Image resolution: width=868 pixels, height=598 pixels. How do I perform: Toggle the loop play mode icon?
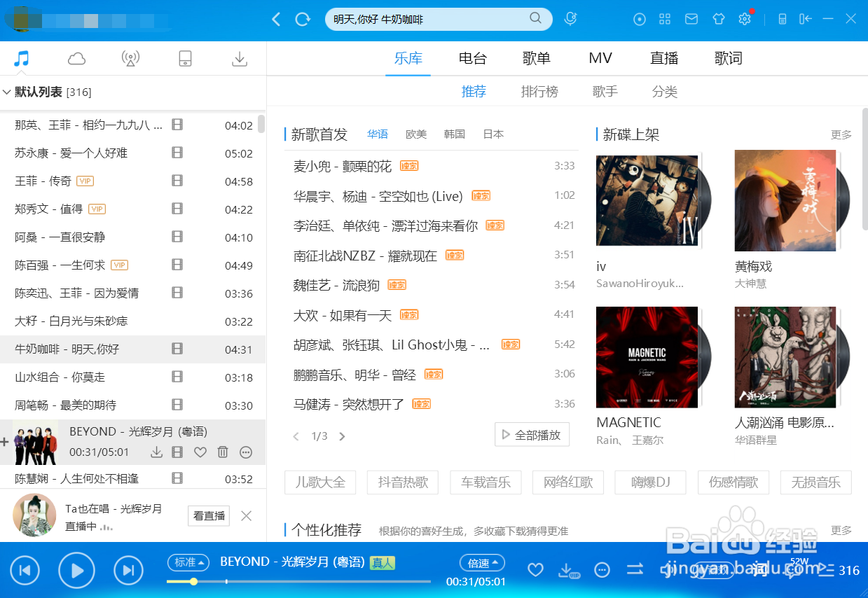[635, 569]
